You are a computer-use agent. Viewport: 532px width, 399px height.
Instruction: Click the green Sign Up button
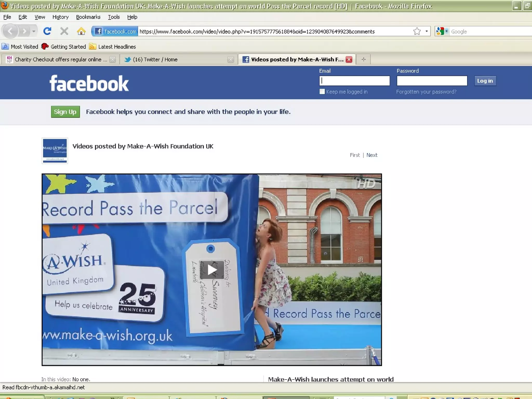pos(65,112)
